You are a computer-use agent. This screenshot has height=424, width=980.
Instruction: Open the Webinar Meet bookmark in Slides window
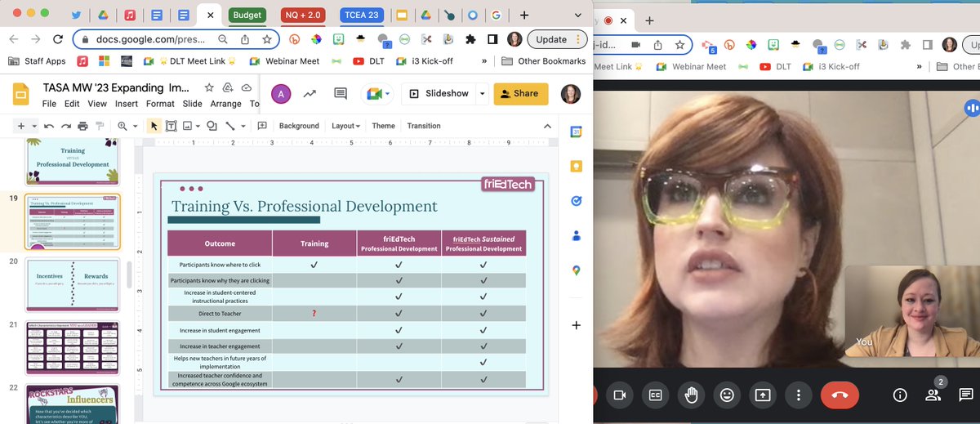(284, 61)
